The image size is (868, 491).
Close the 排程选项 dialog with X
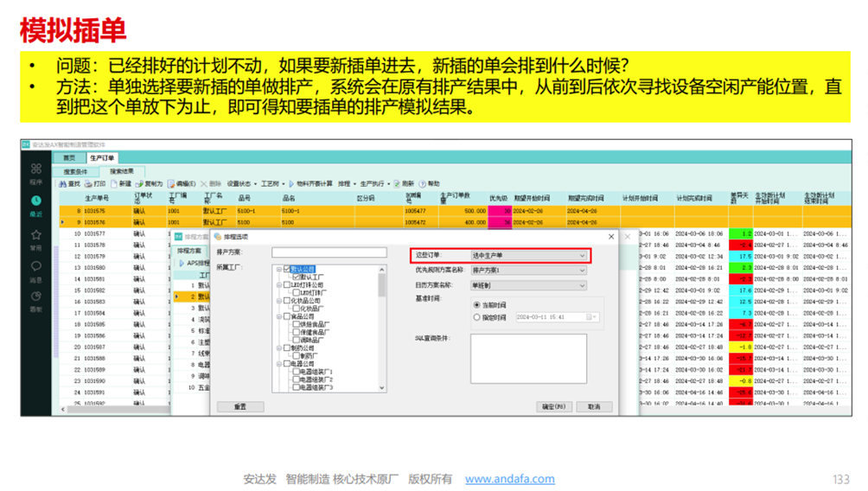click(x=611, y=236)
